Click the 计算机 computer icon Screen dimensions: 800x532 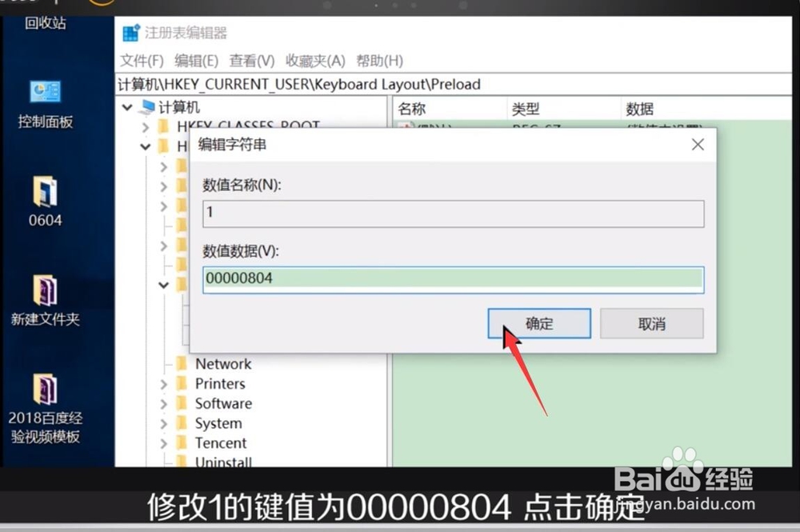click(x=147, y=107)
